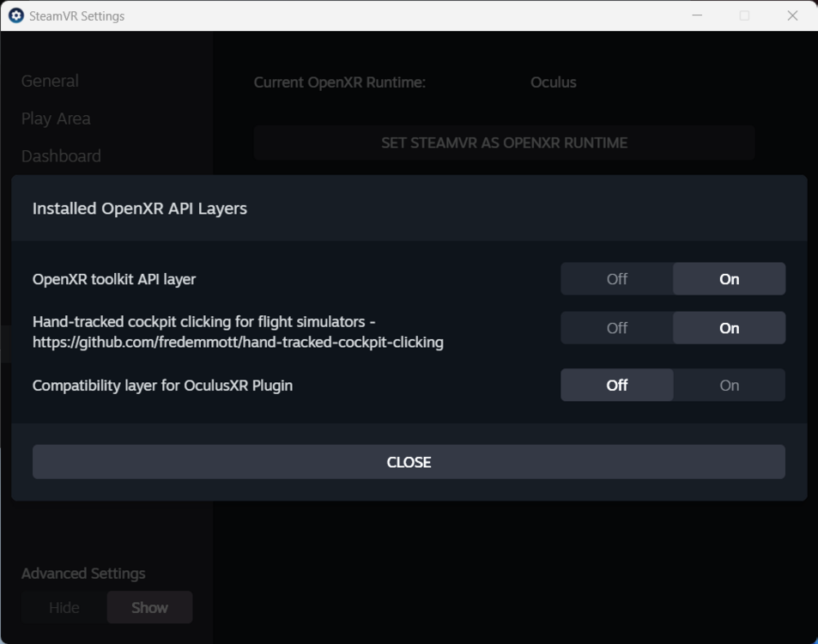
Task: Open the Dashboard settings tab
Action: click(x=61, y=156)
